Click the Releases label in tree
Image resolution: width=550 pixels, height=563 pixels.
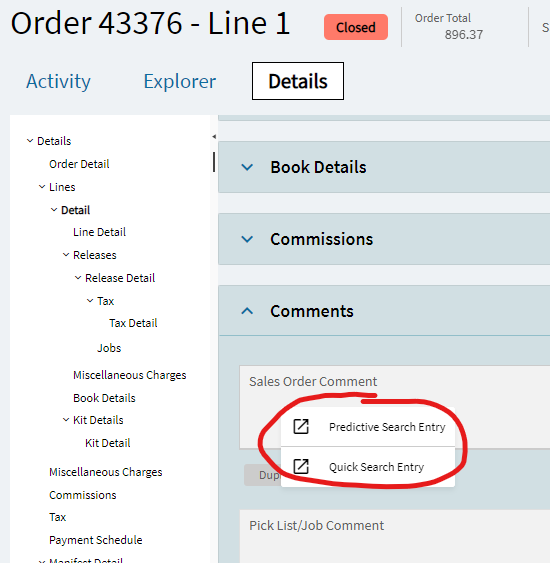pos(95,255)
